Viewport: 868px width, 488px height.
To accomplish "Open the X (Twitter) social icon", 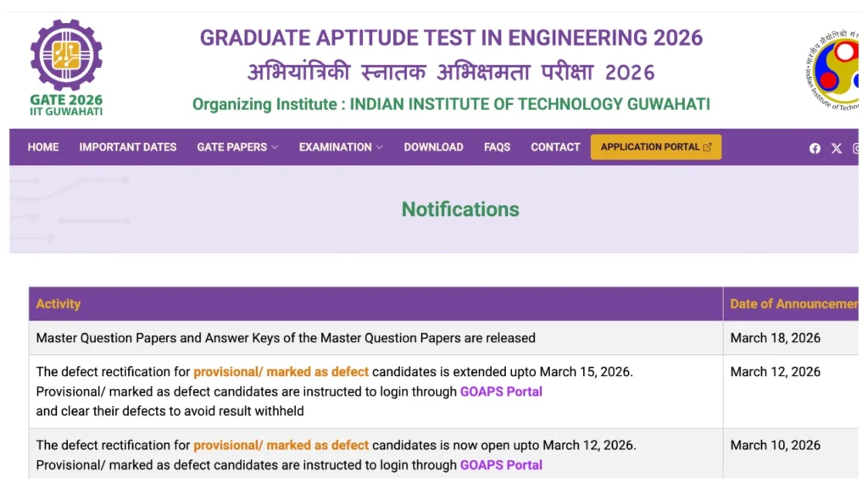I will [x=837, y=148].
